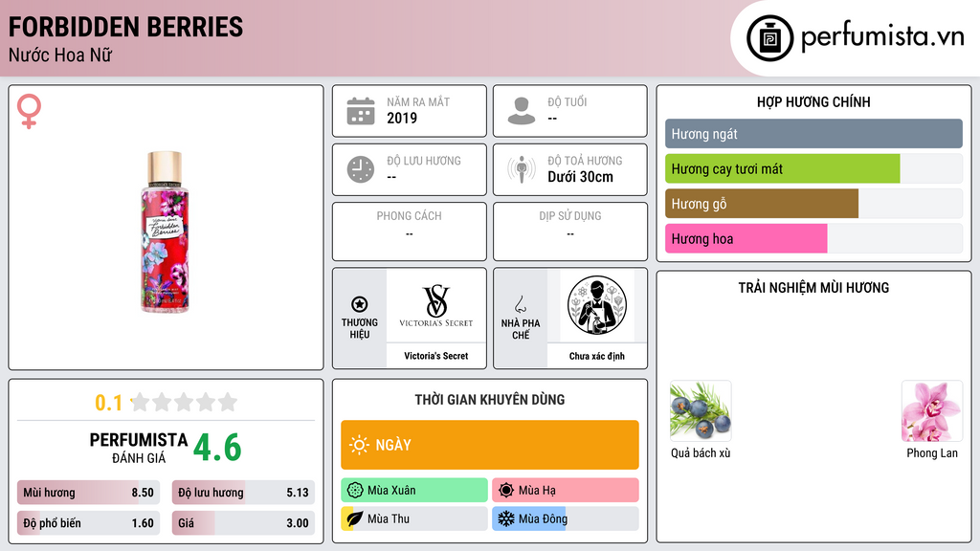Click the pink female gender symbol
This screenshot has width=980, height=551.
(29, 111)
